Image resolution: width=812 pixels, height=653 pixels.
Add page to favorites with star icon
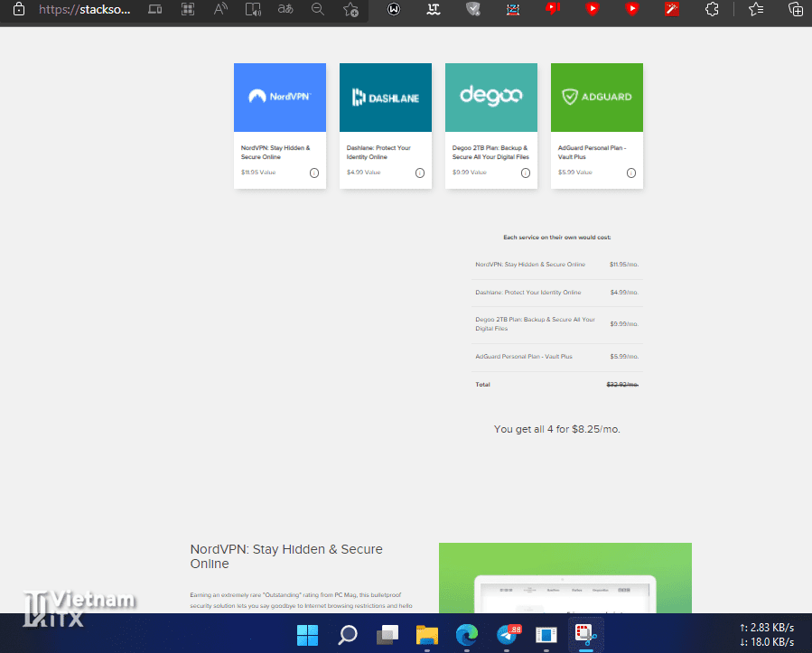point(350,10)
